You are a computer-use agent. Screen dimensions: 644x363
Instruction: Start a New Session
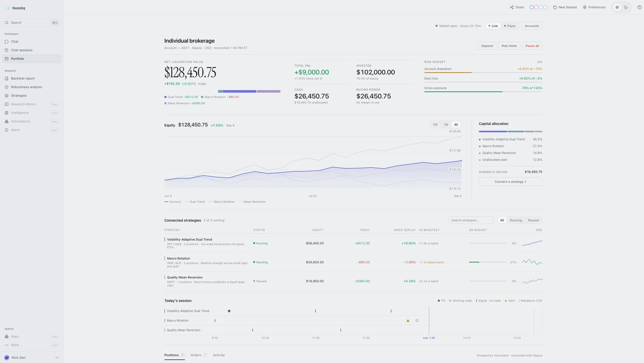pos(565,8)
